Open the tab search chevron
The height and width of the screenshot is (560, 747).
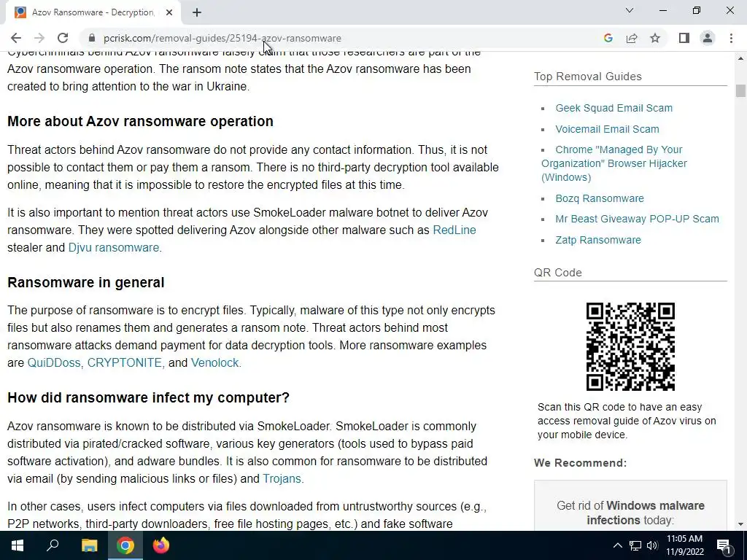pyautogui.click(x=630, y=10)
